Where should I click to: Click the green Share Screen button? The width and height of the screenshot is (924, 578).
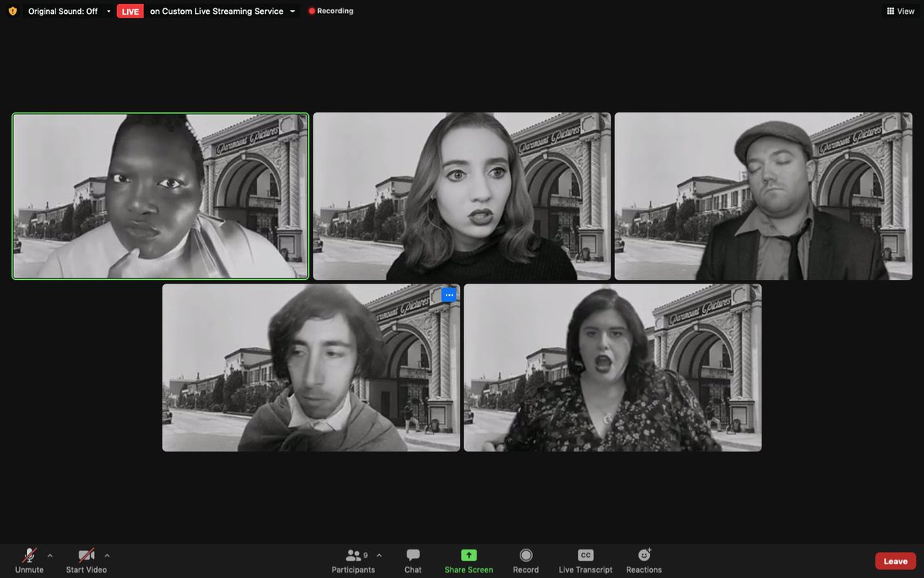[x=469, y=560]
